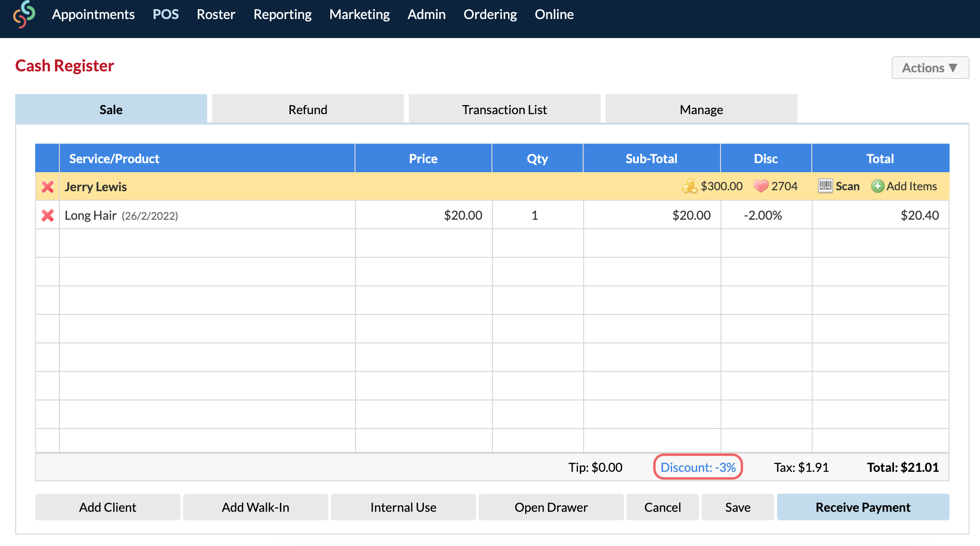Open the Reporting menu
980x546 pixels.
(x=282, y=14)
